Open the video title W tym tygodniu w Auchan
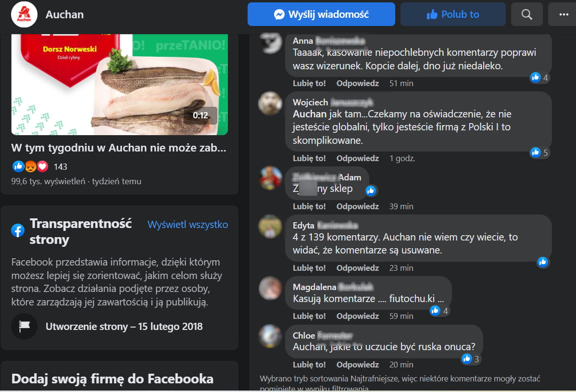Screen dimensions: 576x392 (x=119, y=148)
